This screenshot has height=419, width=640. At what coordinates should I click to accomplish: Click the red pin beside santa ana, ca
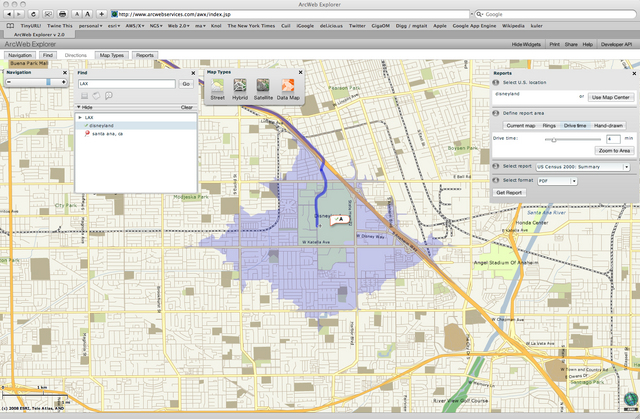point(87,133)
